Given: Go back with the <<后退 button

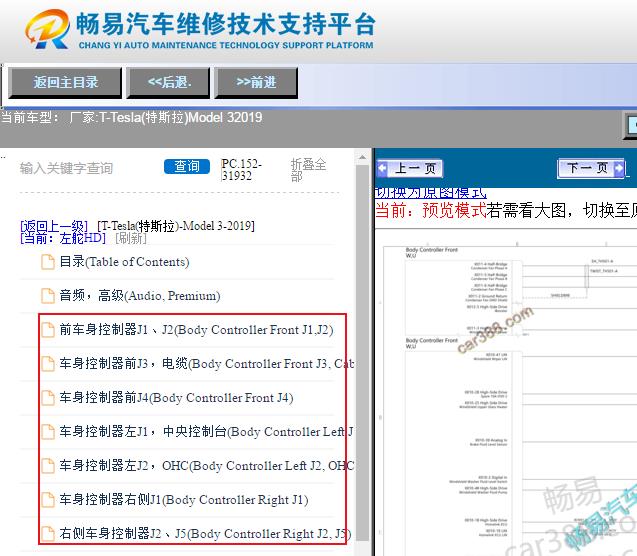Looking at the screenshot, I should [169, 82].
